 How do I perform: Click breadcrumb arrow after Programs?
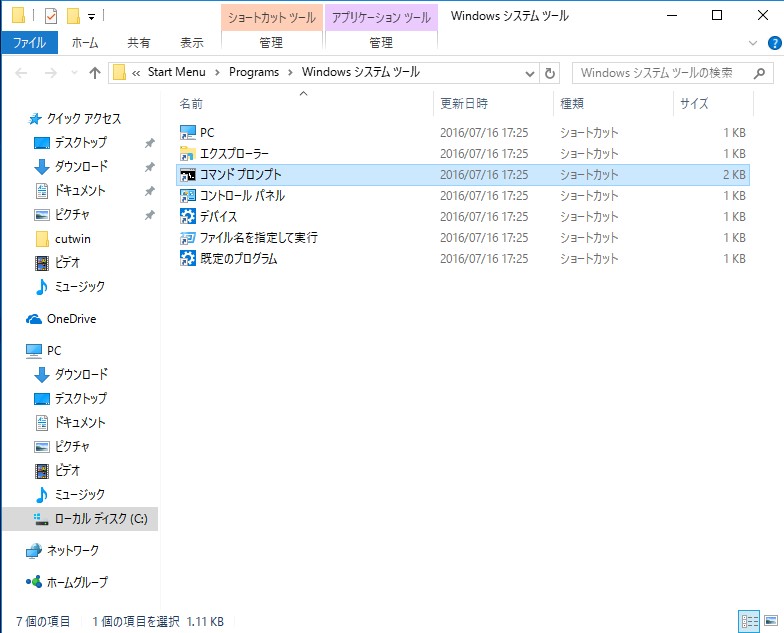290,72
